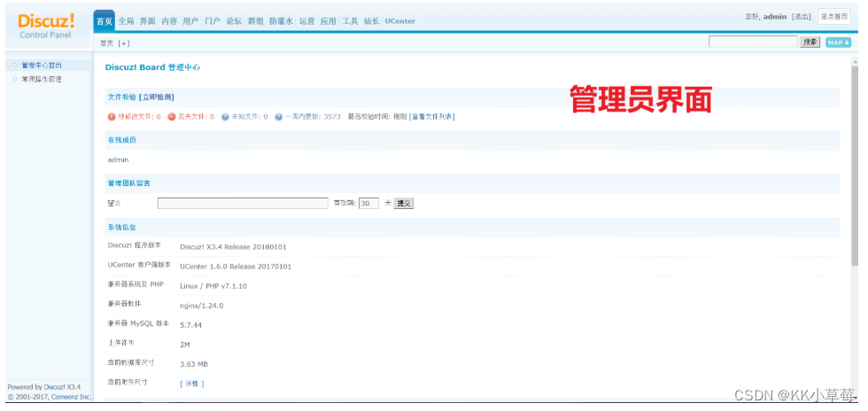Click the 一周内更新: 3573 text
868x411 pixels.
point(313,117)
